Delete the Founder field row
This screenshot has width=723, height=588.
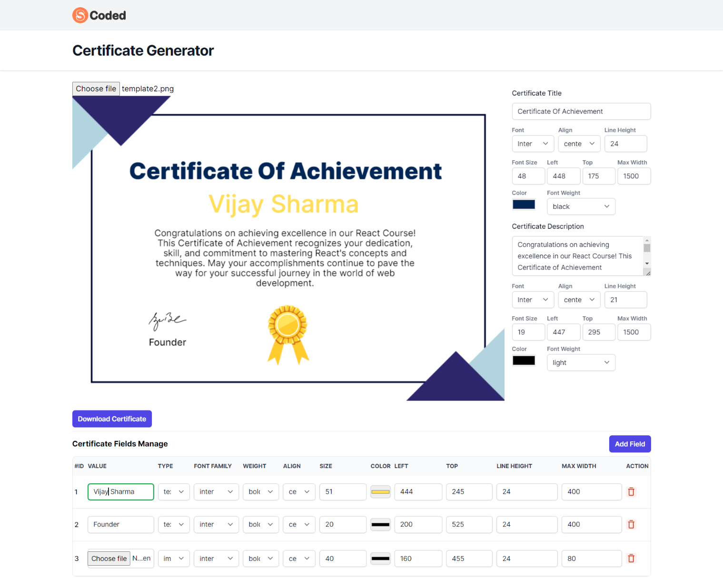coord(631,524)
